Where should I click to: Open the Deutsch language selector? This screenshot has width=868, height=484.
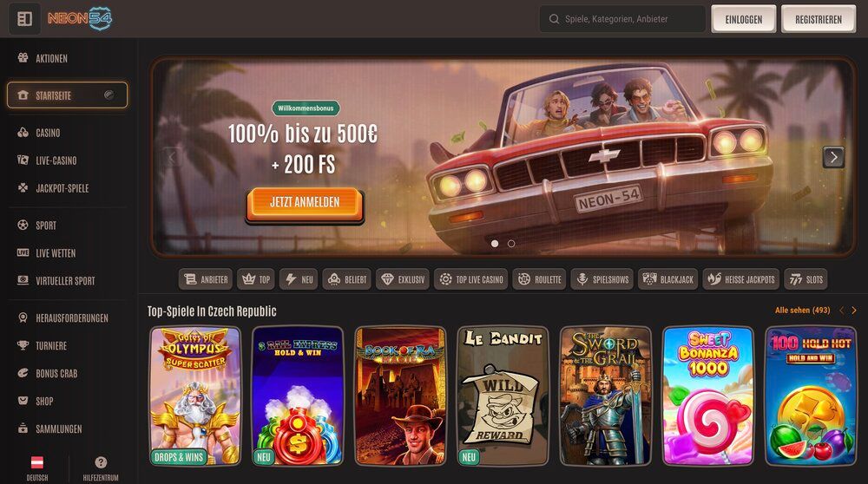coord(37,468)
